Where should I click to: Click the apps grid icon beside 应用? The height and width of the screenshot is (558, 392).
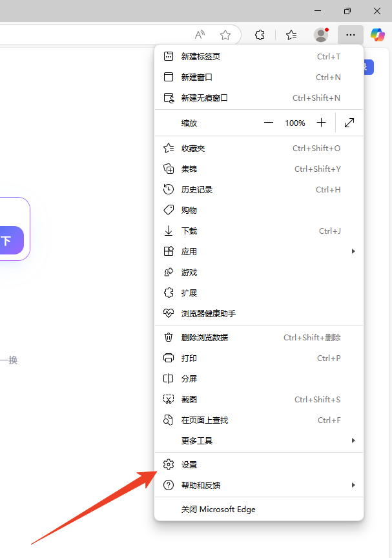169,251
